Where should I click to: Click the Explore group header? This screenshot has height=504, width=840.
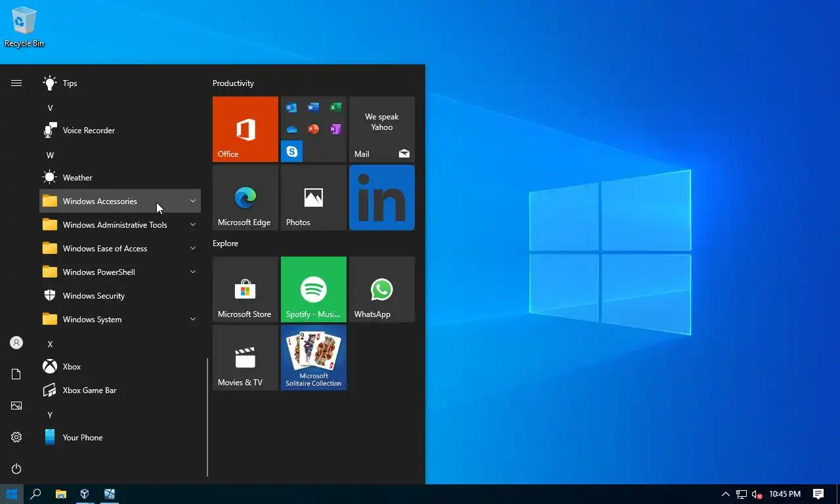point(225,243)
